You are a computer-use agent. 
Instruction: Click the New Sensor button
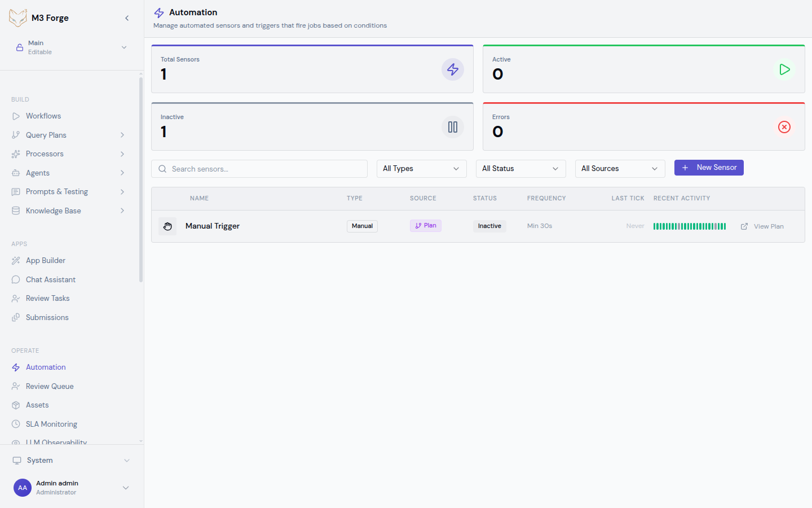click(x=709, y=168)
